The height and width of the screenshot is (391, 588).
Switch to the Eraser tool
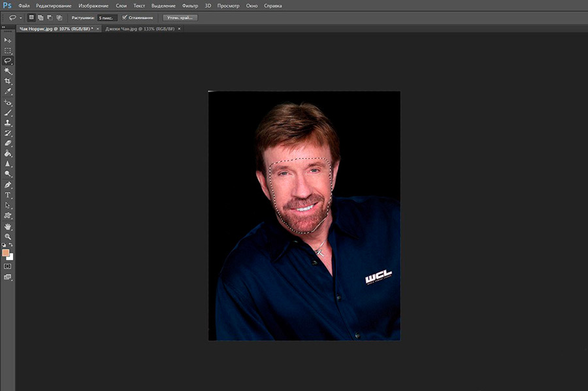pyautogui.click(x=8, y=143)
